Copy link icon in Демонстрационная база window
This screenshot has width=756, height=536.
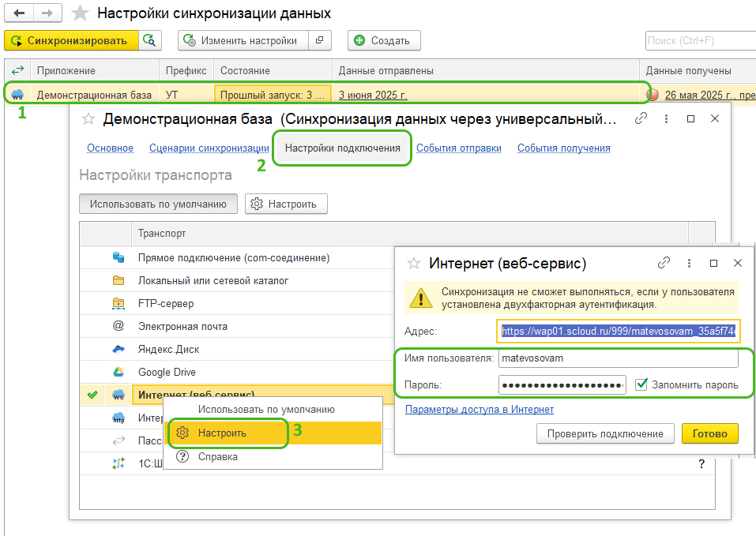pos(641,118)
